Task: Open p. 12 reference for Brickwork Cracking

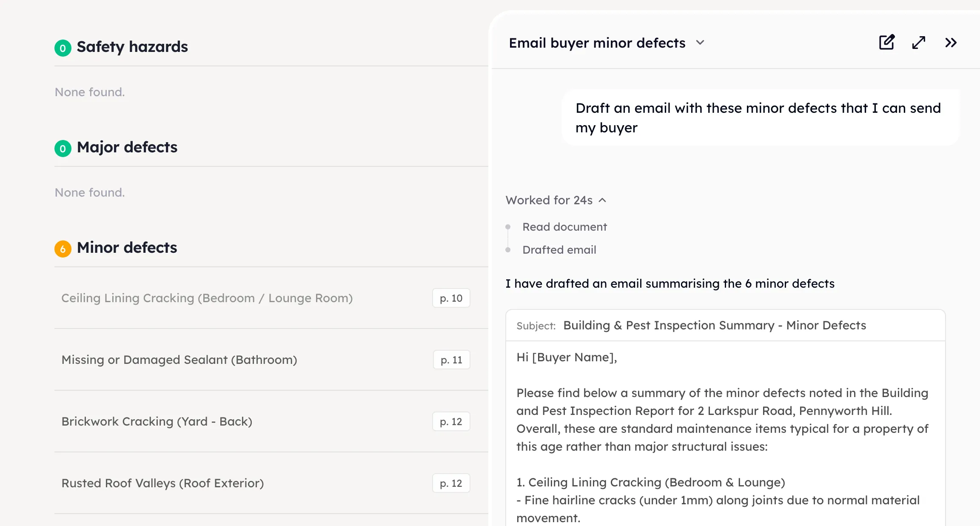Action: click(x=451, y=421)
